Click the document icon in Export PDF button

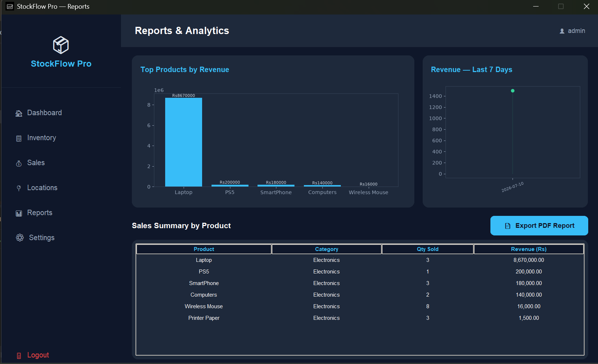click(x=508, y=226)
